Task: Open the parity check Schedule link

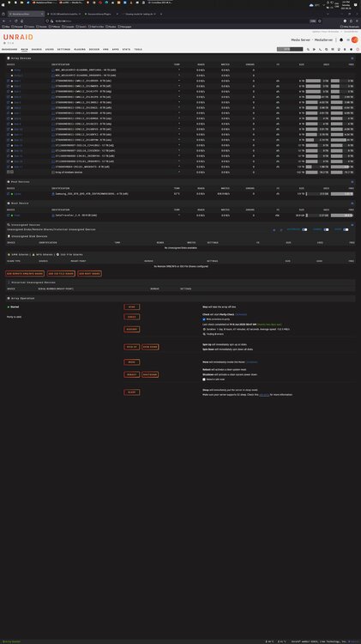Action: point(241,314)
